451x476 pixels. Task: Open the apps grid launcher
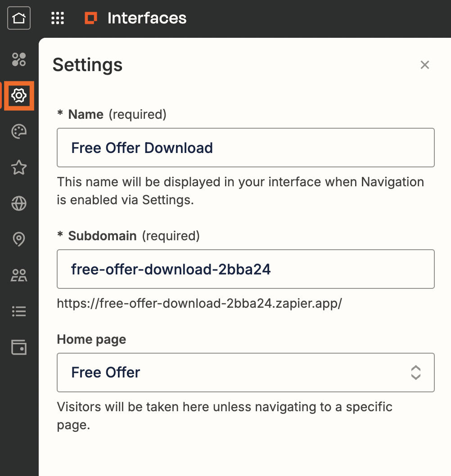point(58,18)
